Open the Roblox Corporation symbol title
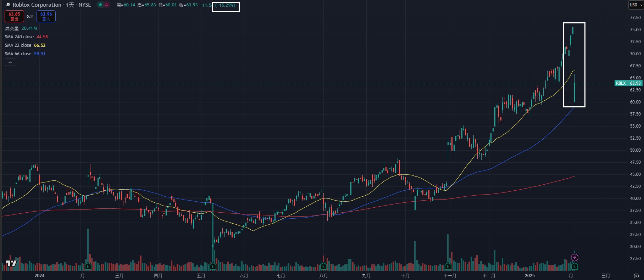Viewport: 644px width, 280px height. click(x=37, y=5)
